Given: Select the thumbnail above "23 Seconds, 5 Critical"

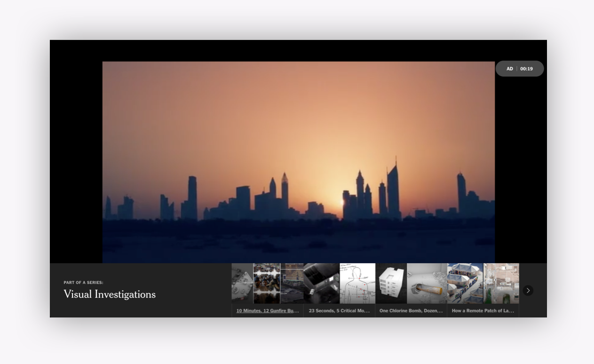Looking at the screenshot, I should pos(339,283).
